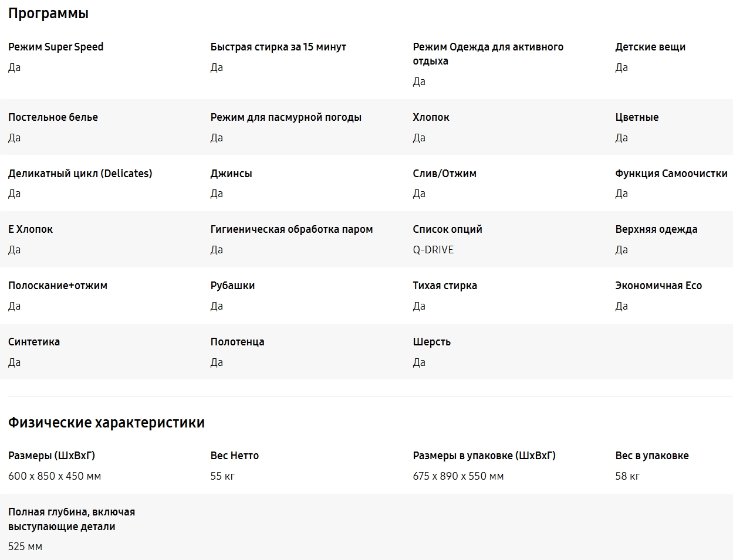Viewport: 733px width, 560px height.
Task: Select the Быстрая стирка за 15 минут label
Action: tap(278, 47)
